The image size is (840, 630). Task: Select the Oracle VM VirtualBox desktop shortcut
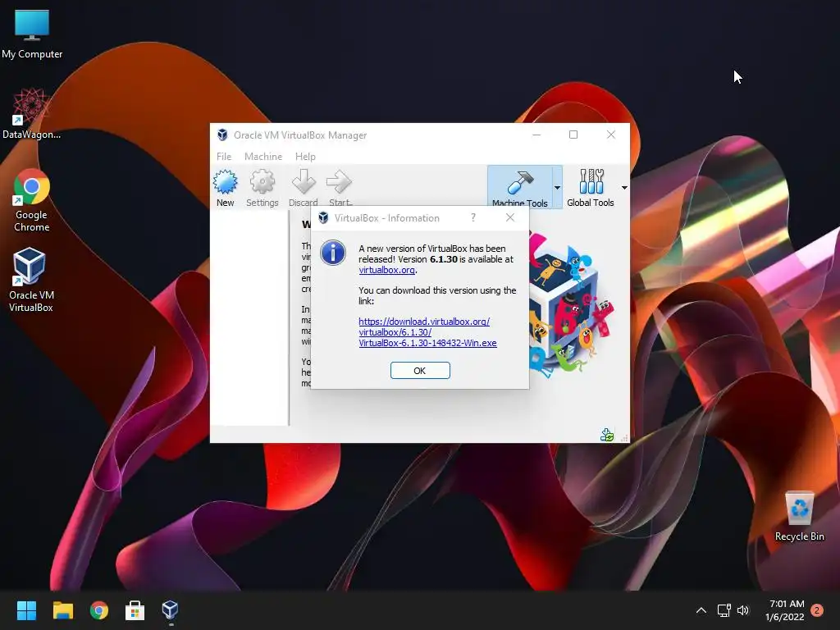31,280
